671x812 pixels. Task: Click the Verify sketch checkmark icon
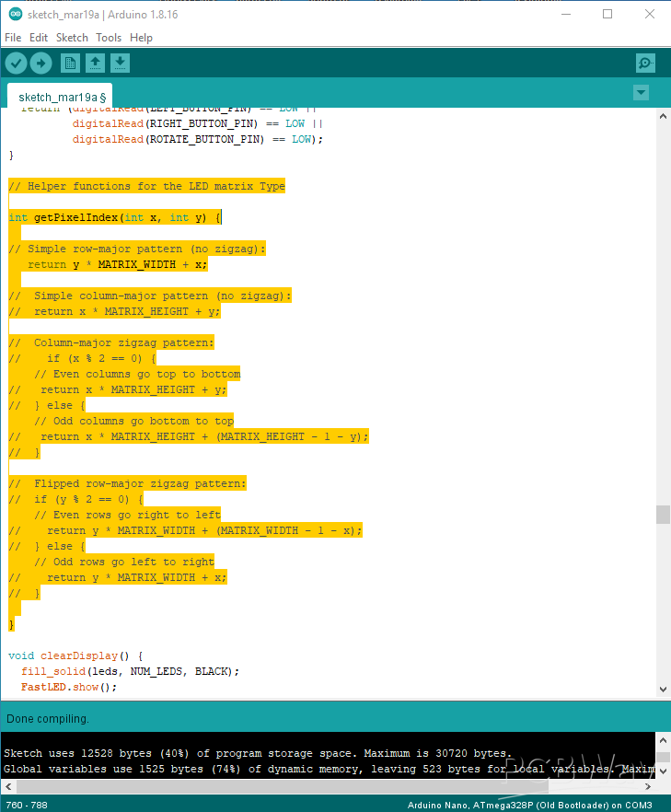[17, 63]
